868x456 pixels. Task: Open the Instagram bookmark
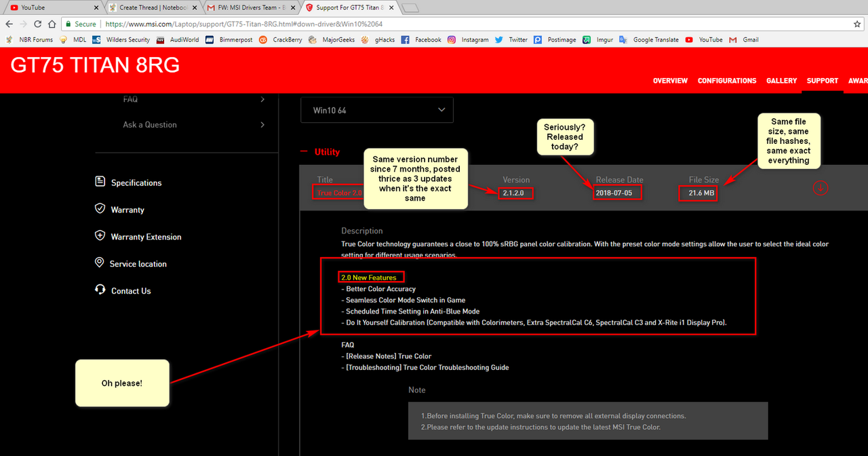(x=469, y=40)
